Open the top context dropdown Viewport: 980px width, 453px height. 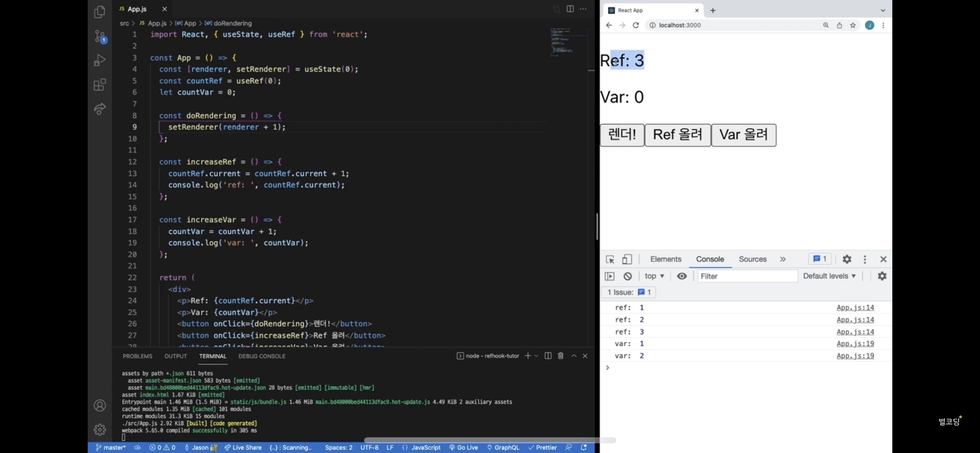point(654,276)
